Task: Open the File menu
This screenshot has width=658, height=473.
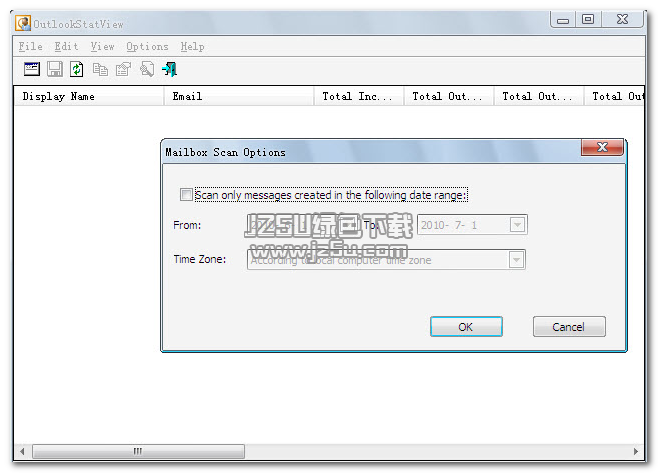Action: coord(30,47)
